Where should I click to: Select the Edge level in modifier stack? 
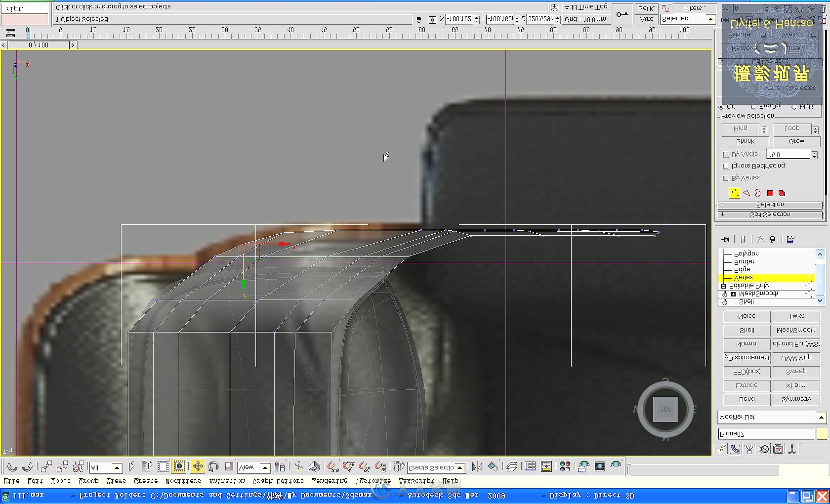pos(742,270)
